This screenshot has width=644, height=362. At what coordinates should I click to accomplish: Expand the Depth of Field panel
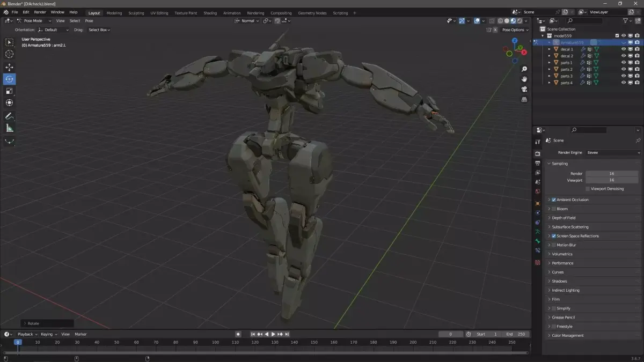(563, 218)
